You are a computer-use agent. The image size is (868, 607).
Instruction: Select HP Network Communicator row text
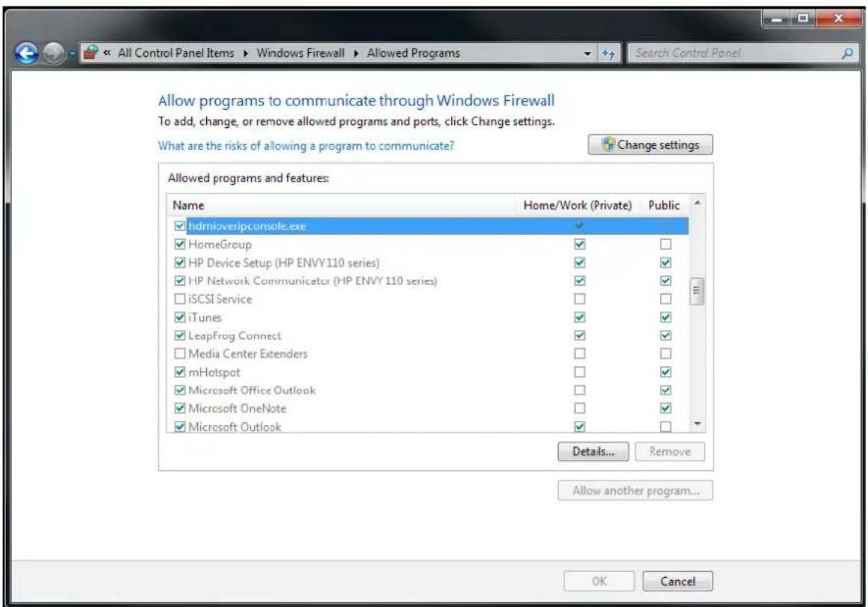point(313,281)
